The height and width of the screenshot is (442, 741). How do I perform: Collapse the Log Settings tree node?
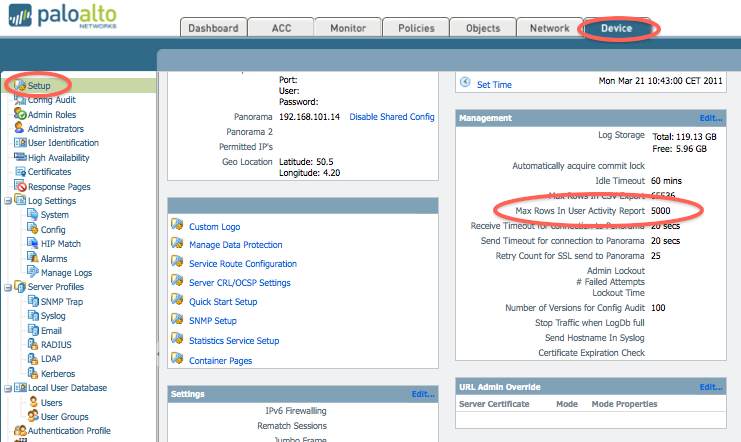[x=8, y=201]
